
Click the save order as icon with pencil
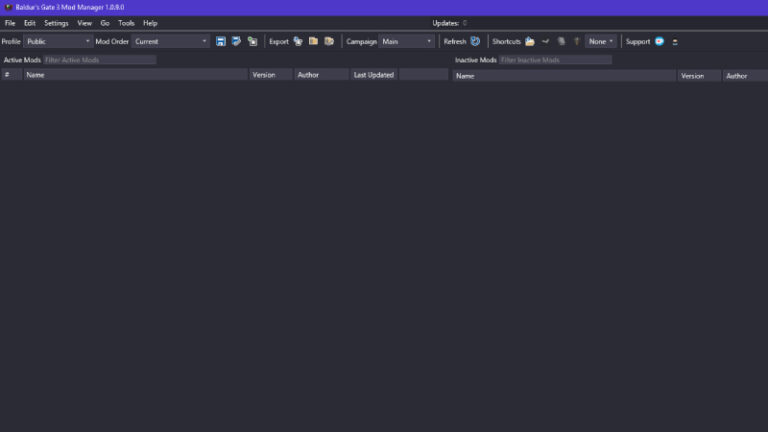(236, 41)
